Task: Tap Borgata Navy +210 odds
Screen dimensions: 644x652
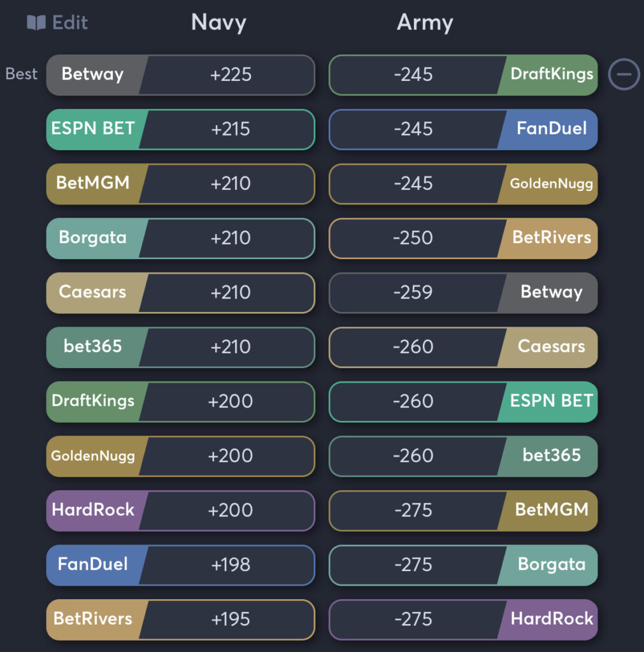Action: point(180,238)
